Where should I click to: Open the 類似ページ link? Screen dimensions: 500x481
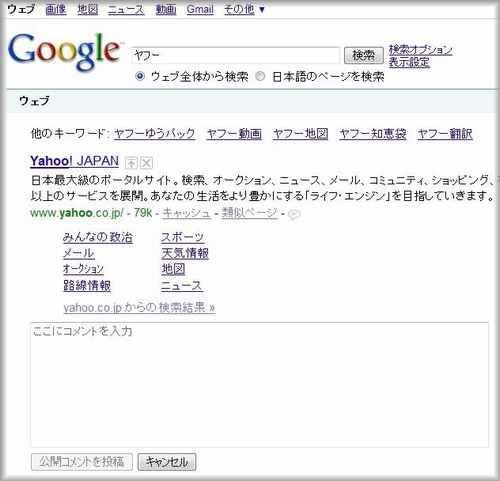[x=249, y=213]
